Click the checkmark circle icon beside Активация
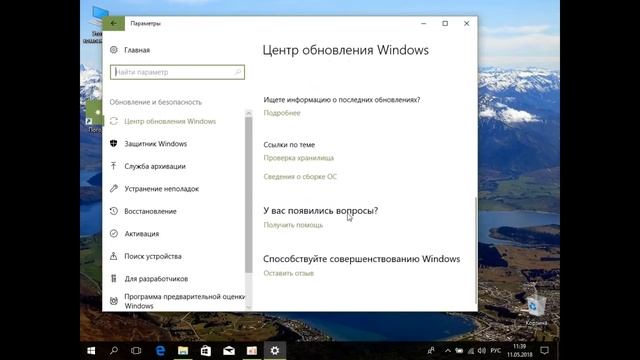 pyautogui.click(x=113, y=233)
